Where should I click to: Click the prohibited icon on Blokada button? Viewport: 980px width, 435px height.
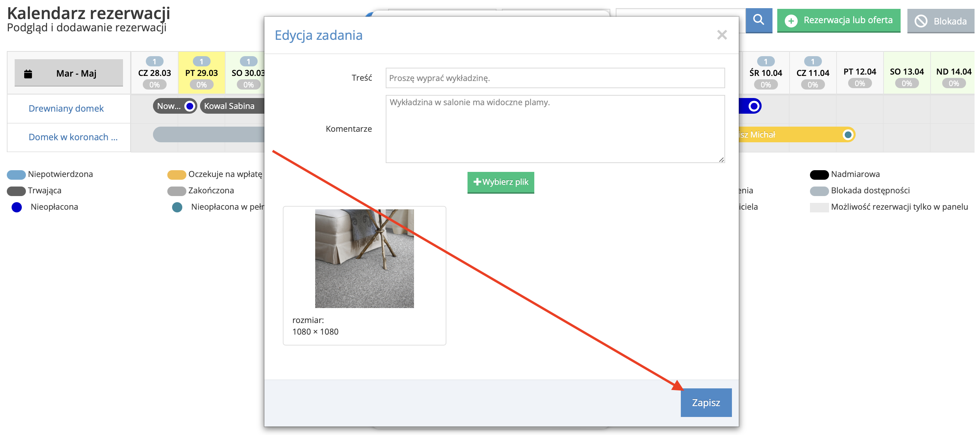[921, 21]
